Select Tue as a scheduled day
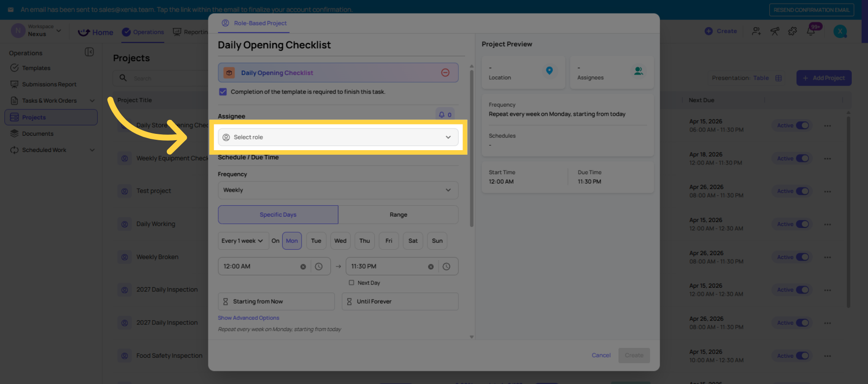 pyautogui.click(x=316, y=241)
